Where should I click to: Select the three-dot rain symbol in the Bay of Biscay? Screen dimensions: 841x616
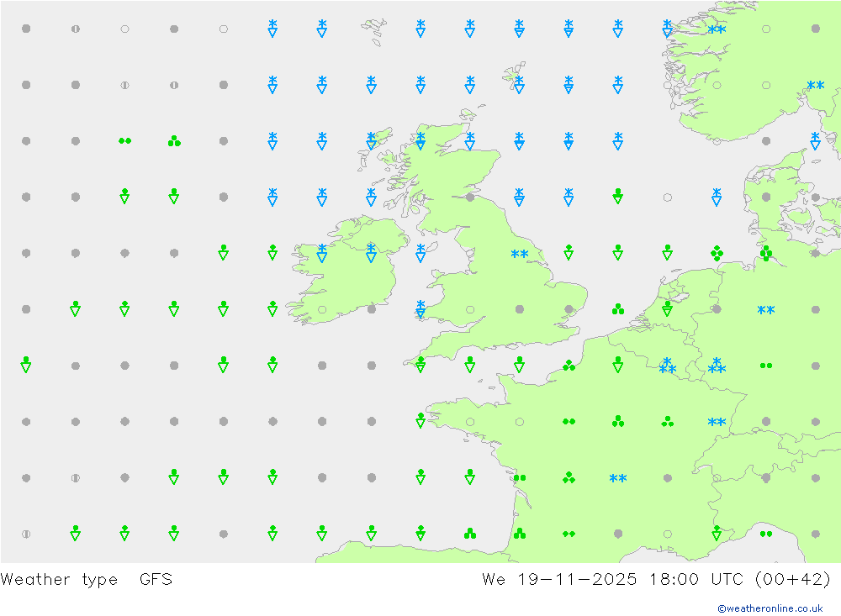(470, 534)
